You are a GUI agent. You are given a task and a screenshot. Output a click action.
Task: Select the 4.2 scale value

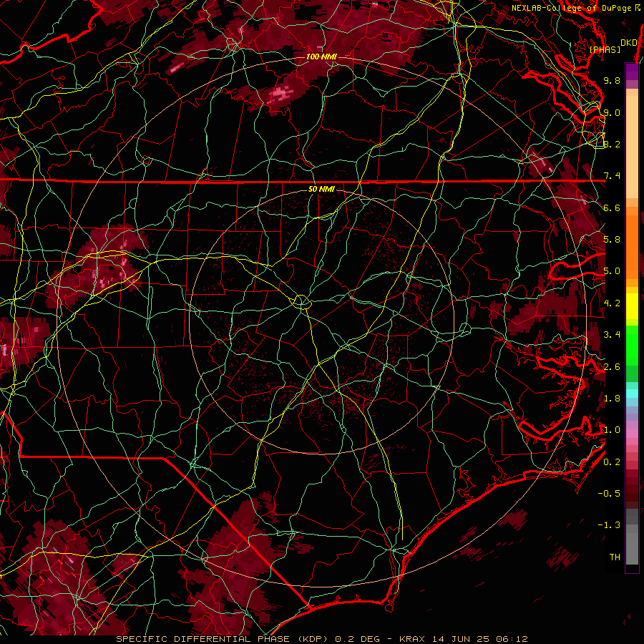tap(612, 303)
